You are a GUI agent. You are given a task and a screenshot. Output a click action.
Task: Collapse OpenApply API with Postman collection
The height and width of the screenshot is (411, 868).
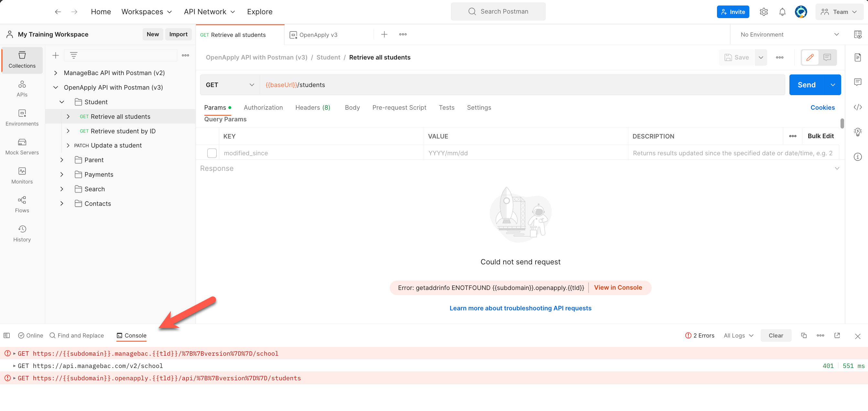(56, 87)
